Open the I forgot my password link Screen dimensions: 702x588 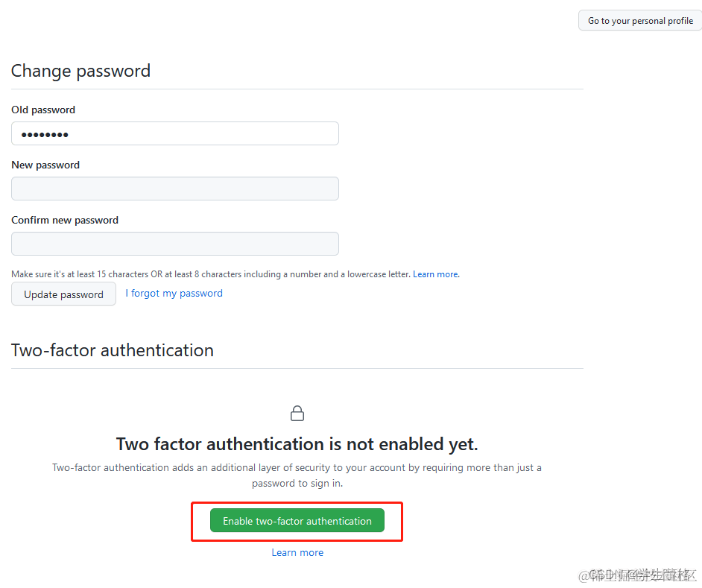click(174, 294)
